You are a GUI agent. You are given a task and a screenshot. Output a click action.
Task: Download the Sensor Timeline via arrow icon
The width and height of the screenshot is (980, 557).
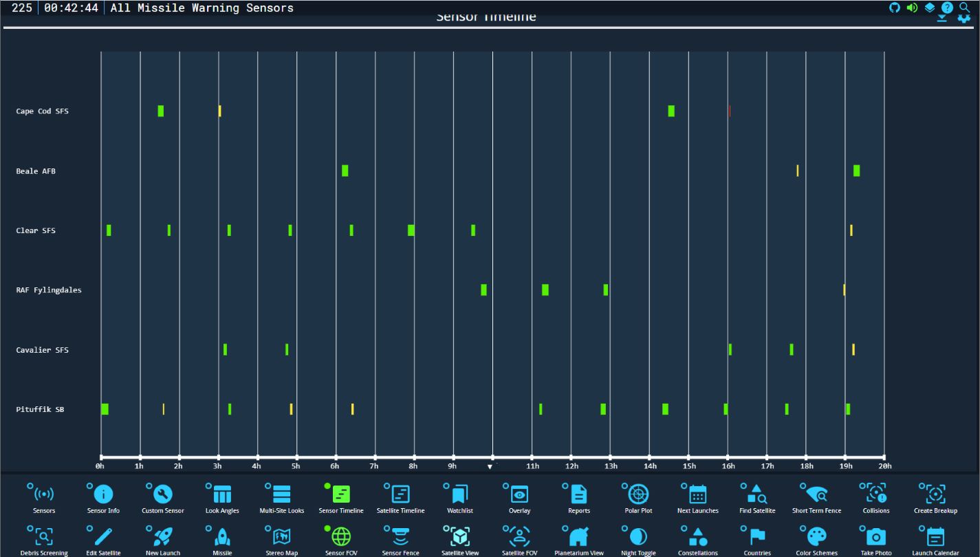(x=943, y=19)
